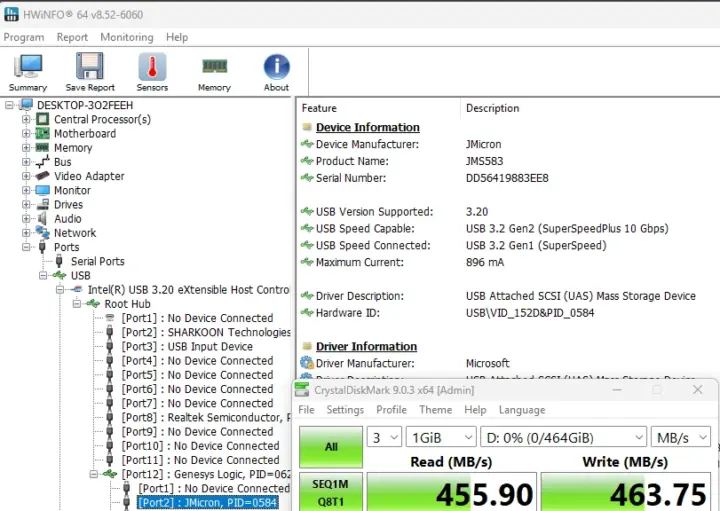Image resolution: width=720 pixels, height=511 pixels.
Task: Click the 455.90 read speed result
Action: pos(451,492)
